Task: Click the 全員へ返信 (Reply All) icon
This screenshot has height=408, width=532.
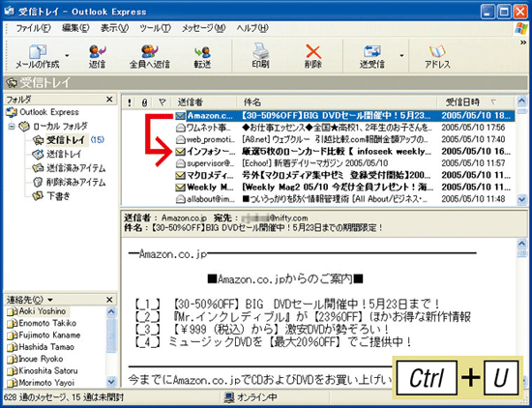Action: pyautogui.click(x=149, y=51)
